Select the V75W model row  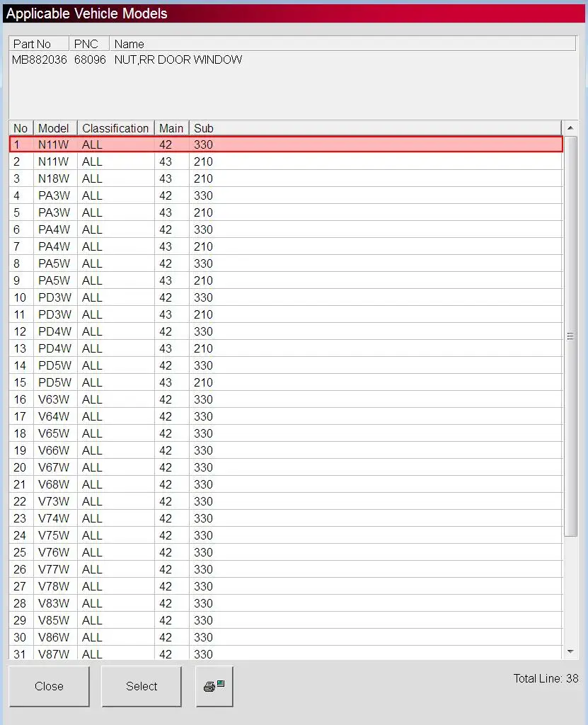point(286,535)
